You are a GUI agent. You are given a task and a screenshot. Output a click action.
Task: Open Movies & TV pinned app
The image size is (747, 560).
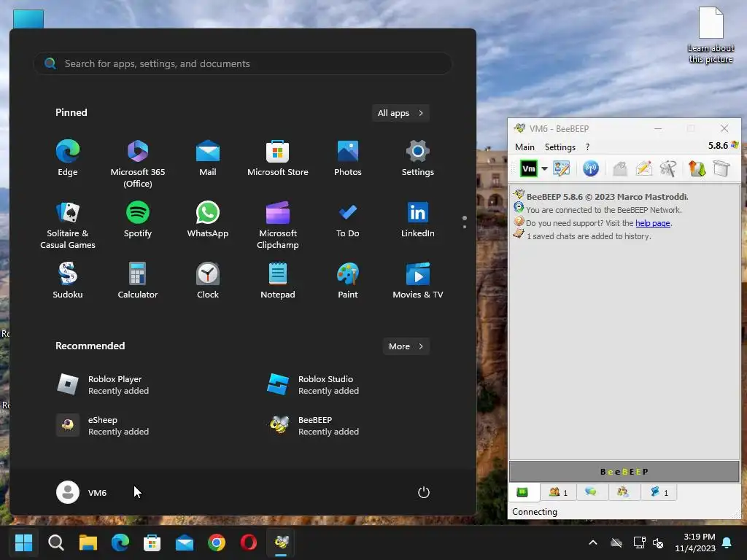click(418, 281)
